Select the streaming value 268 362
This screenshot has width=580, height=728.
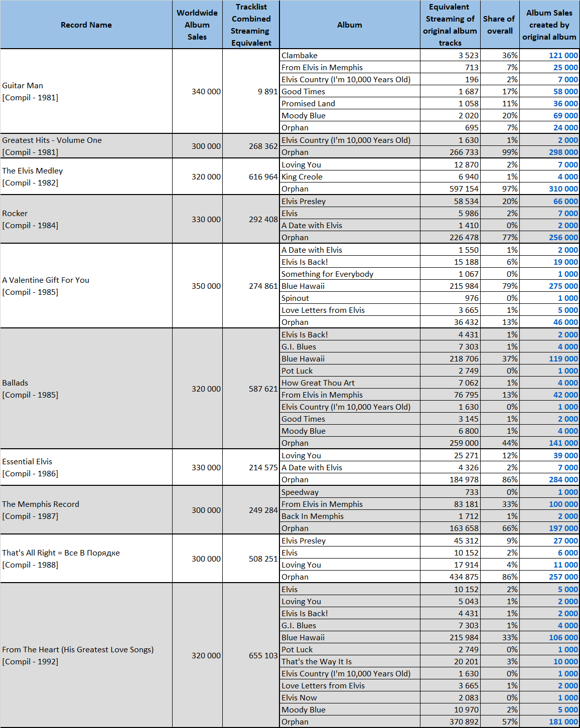[251, 146]
